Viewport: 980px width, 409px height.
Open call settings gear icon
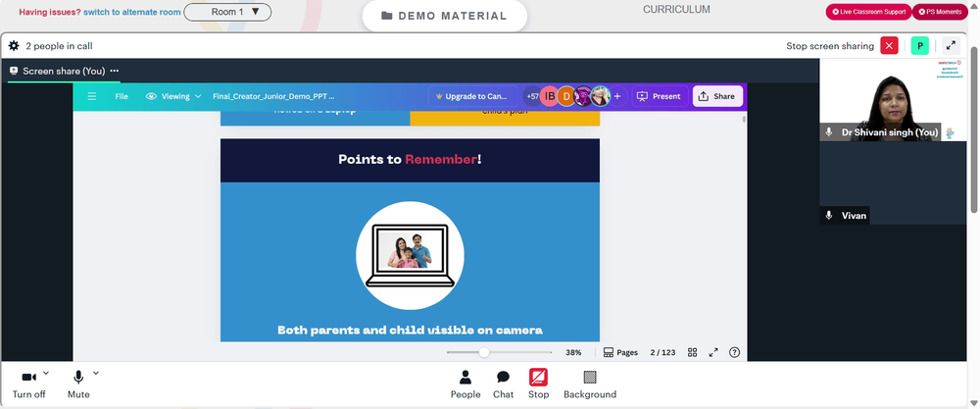[x=14, y=46]
